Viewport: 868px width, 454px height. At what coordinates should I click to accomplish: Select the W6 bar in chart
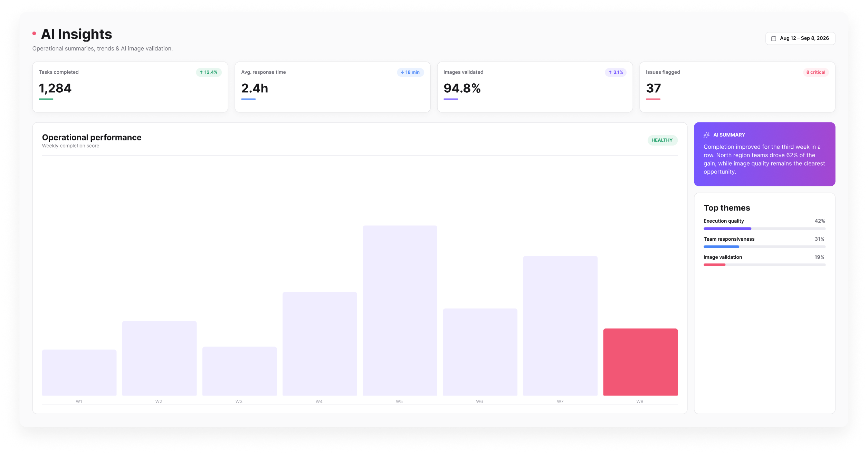tap(480, 352)
